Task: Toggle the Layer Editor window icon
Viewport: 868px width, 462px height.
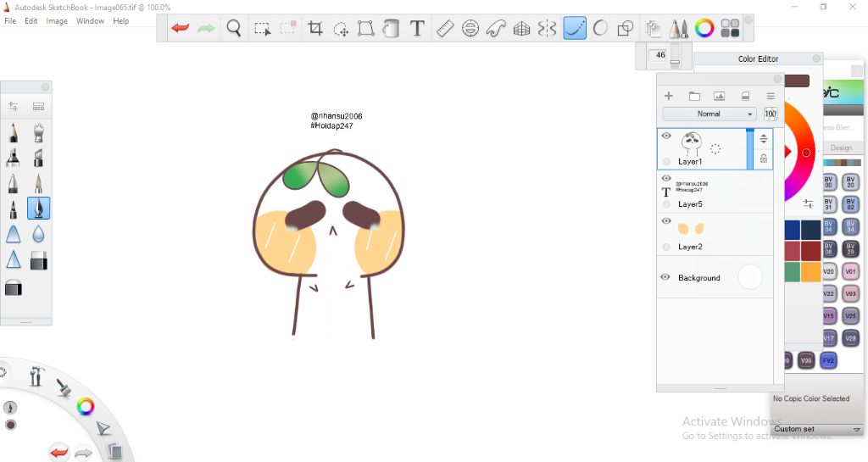Action: [654, 28]
